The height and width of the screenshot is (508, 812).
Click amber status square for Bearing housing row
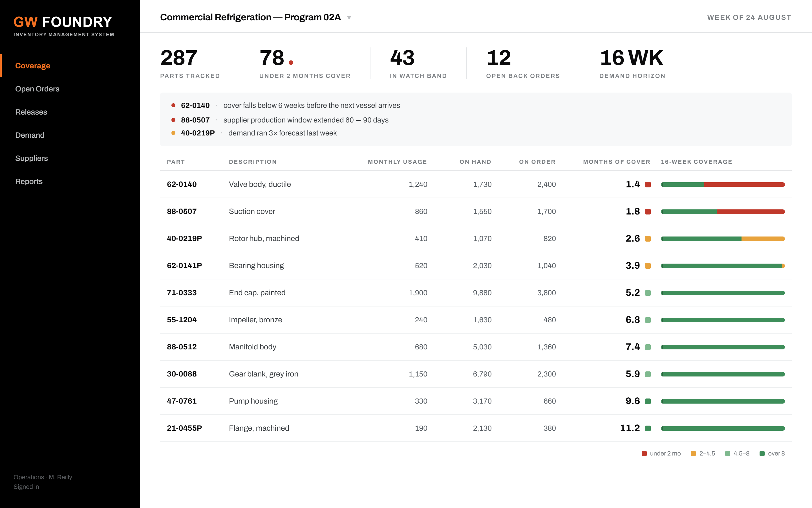pos(648,266)
